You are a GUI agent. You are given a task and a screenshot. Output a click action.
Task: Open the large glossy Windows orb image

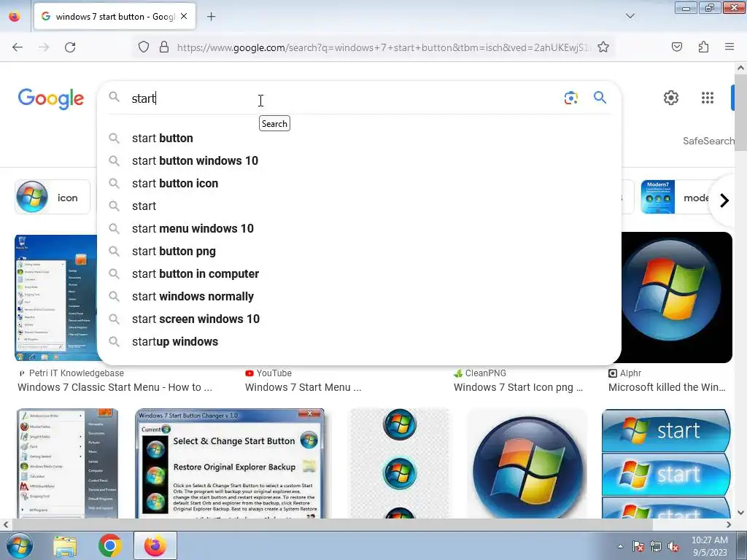[x=527, y=463]
